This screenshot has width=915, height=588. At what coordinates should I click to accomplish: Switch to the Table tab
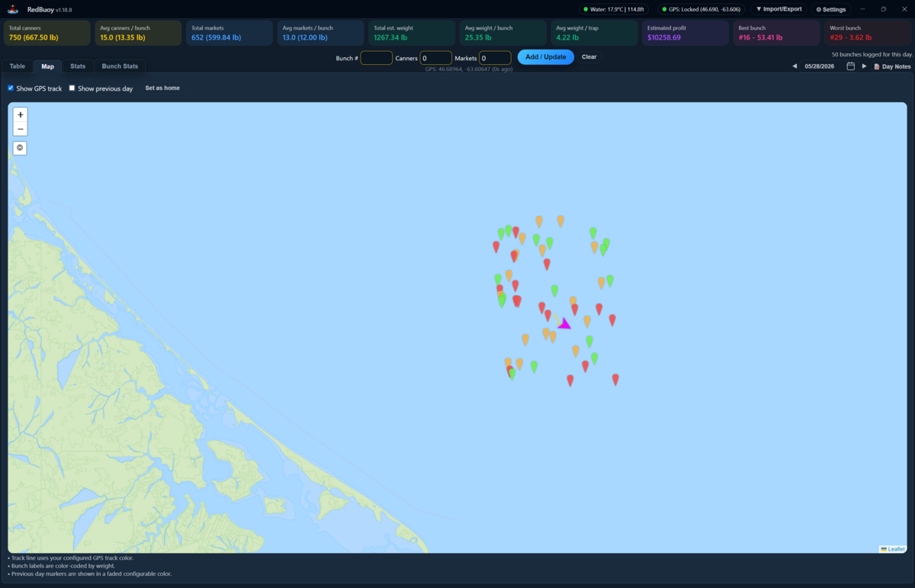point(17,66)
